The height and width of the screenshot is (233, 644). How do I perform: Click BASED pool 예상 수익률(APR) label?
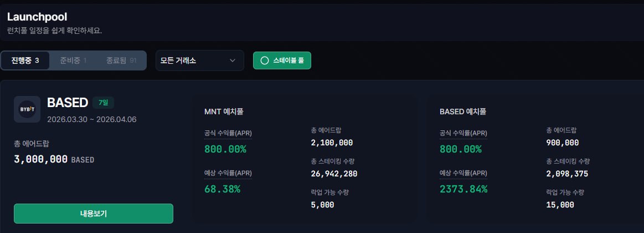pos(463,173)
